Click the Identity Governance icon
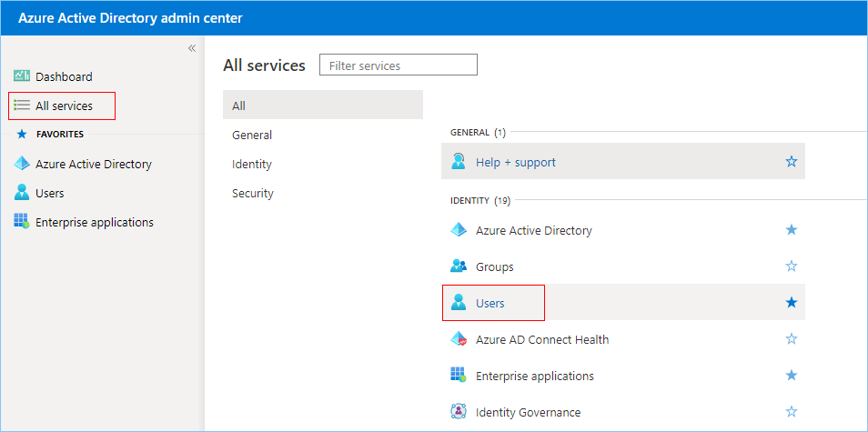The width and height of the screenshot is (868, 432). coord(459,412)
